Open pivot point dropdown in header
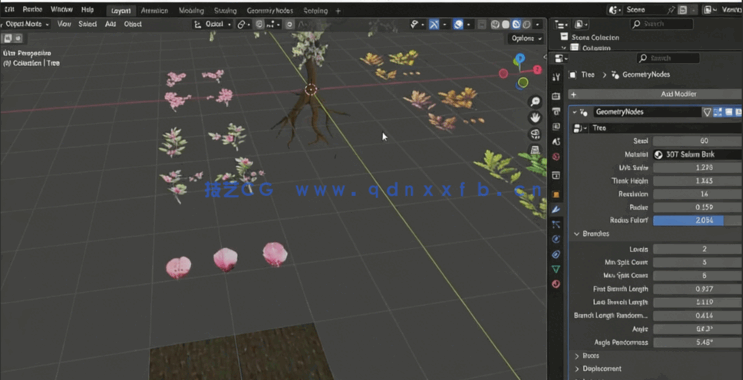Image resolution: width=743 pixels, height=380 pixels. (x=244, y=25)
